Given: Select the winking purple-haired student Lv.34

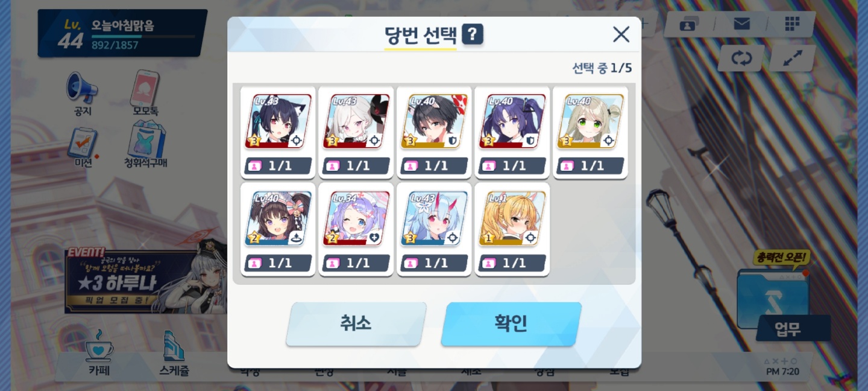Looking at the screenshot, I should [x=356, y=229].
